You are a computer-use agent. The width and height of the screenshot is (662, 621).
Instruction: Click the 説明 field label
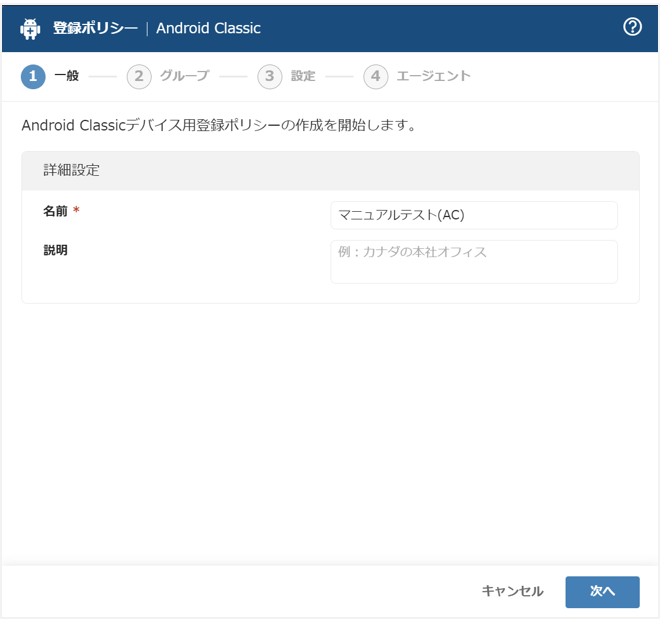tap(55, 250)
